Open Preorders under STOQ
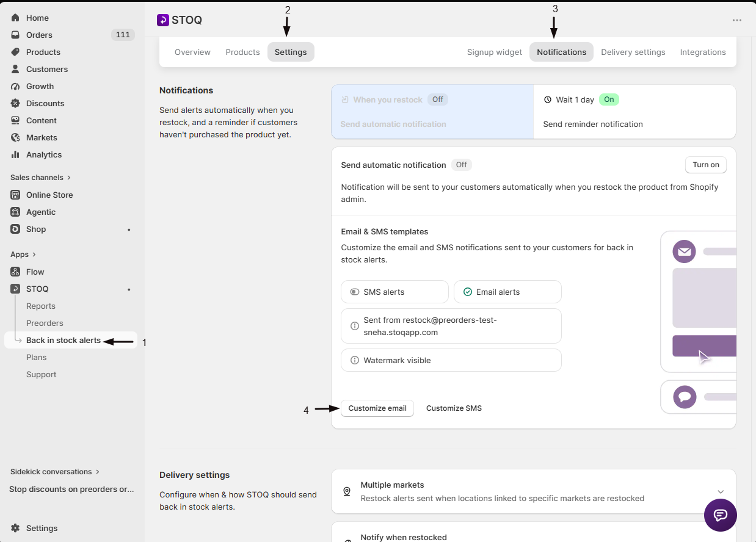This screenshot has width=756, height=542. click(45, 323)
